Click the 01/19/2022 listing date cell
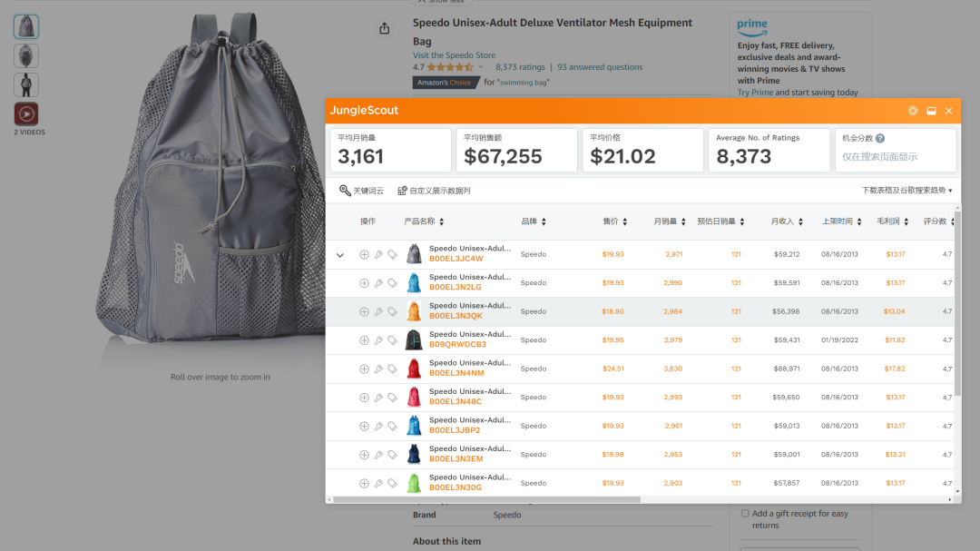The width and height of the screenshot is (980, 551). click(839, 340)
